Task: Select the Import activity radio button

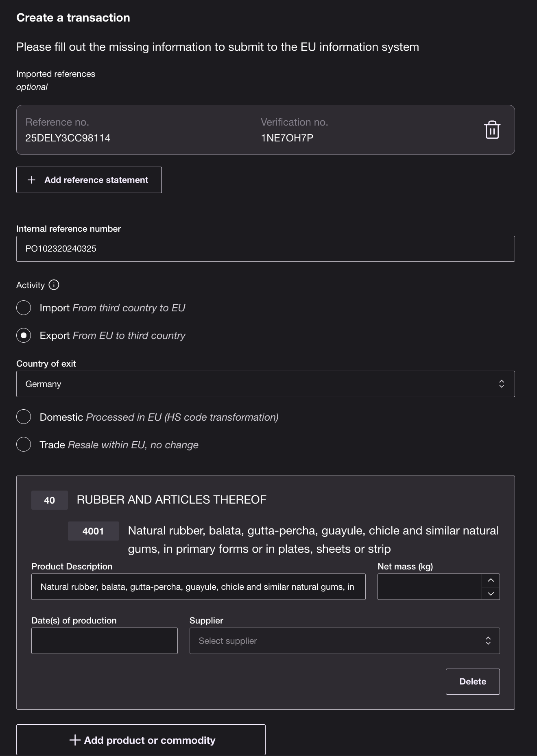Action: pos(24,308)
